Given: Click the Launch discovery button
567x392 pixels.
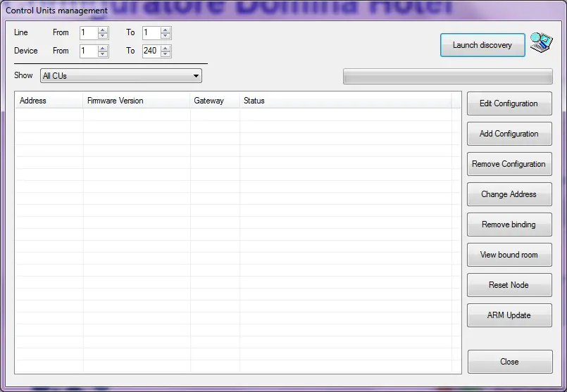Looking at the screenshot, I should [482, 45].
